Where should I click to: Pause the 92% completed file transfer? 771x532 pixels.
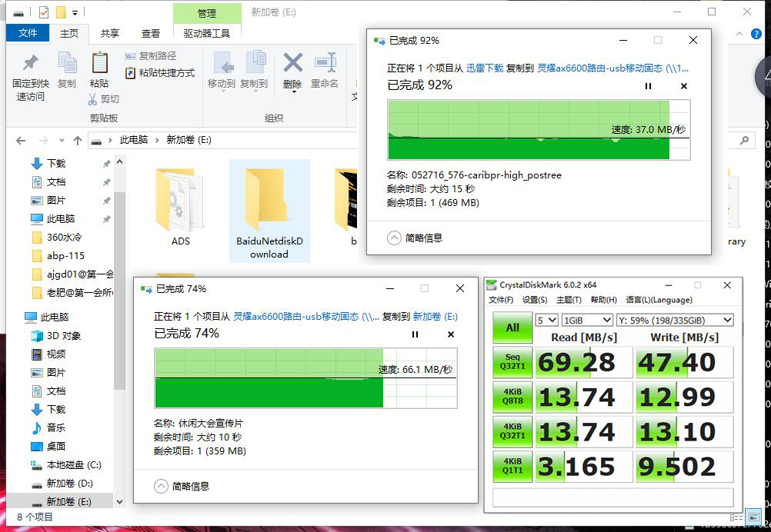tap(649, 86)
